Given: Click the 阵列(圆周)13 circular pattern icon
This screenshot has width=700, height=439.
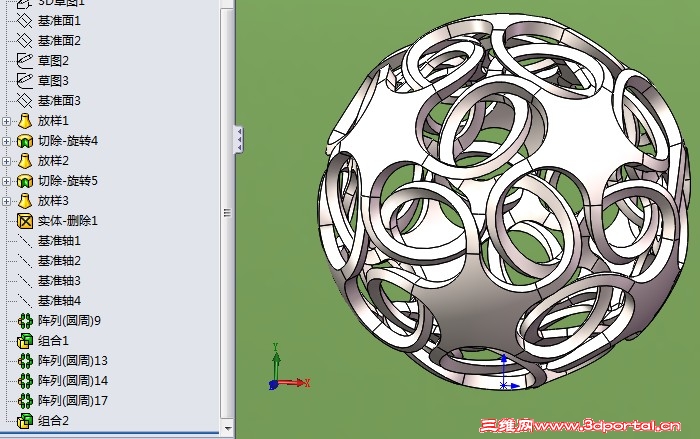Looking at the screenshot, I should [25, 360].
